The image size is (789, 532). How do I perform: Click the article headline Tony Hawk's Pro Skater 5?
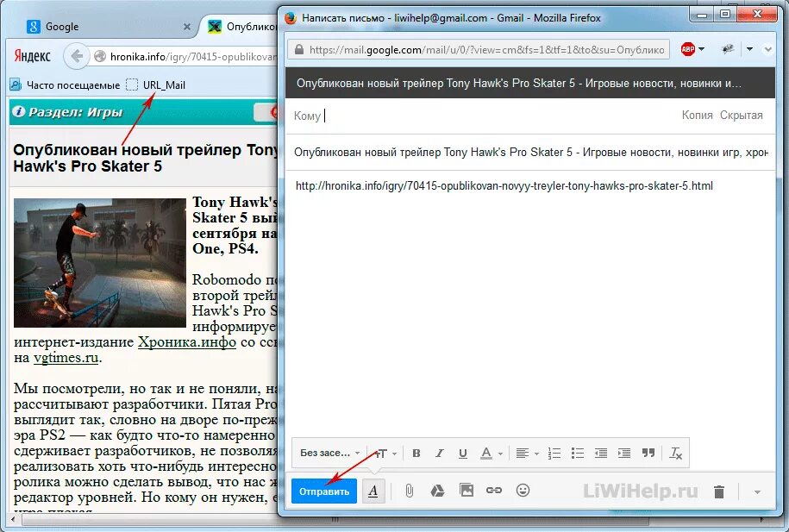click(x=146, y=158)
